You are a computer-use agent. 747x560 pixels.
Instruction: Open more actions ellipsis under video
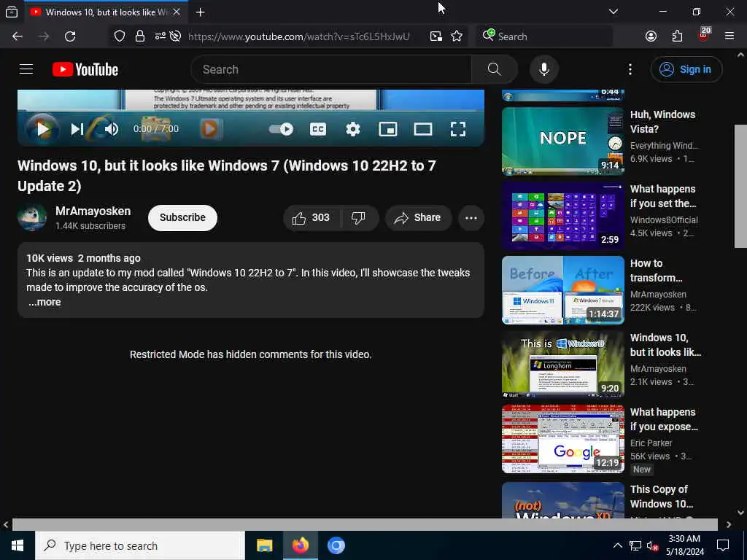tap(471, 217)
